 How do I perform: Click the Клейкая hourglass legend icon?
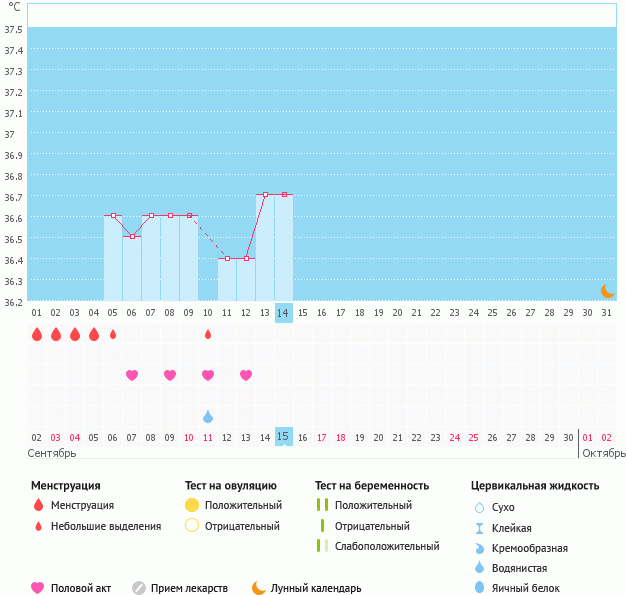point(479,528)
